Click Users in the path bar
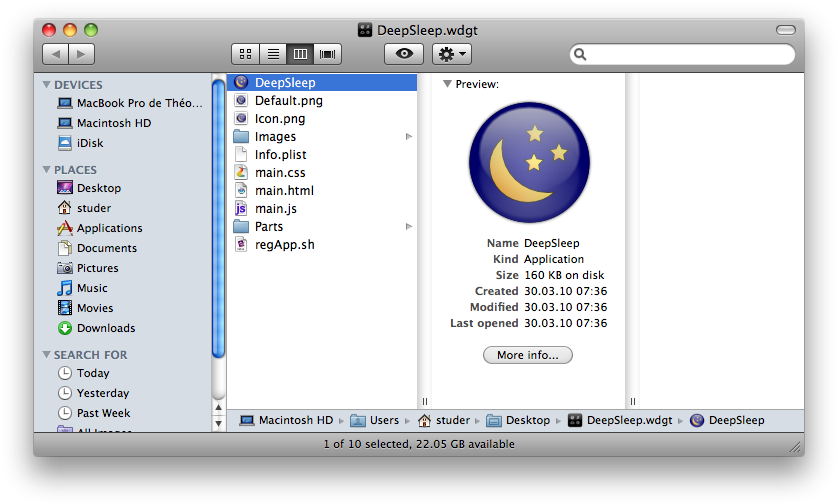Viewport: 837px width, 504px height. pos(383,420)
